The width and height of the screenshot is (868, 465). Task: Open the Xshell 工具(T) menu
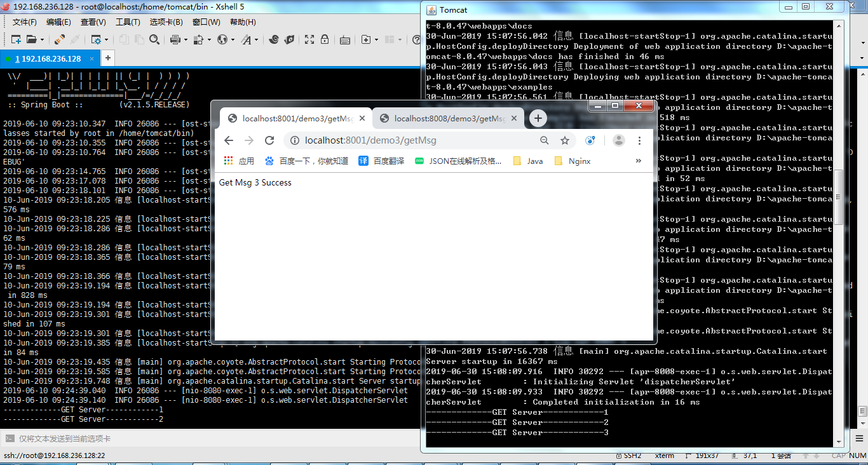click(x=128, y=22)
